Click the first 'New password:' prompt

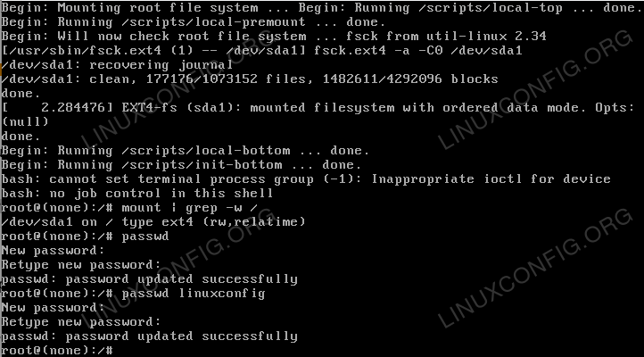(x=53, y=251)
